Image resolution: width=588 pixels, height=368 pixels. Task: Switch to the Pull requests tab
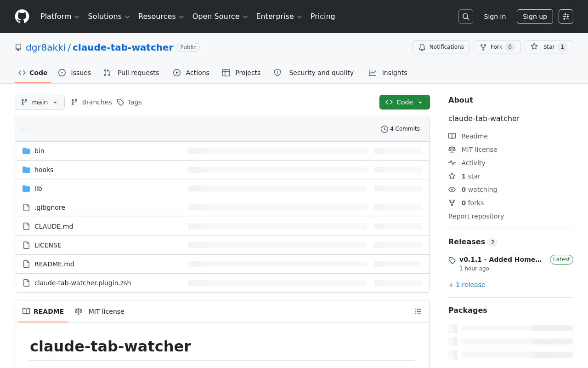pos(131,73)
